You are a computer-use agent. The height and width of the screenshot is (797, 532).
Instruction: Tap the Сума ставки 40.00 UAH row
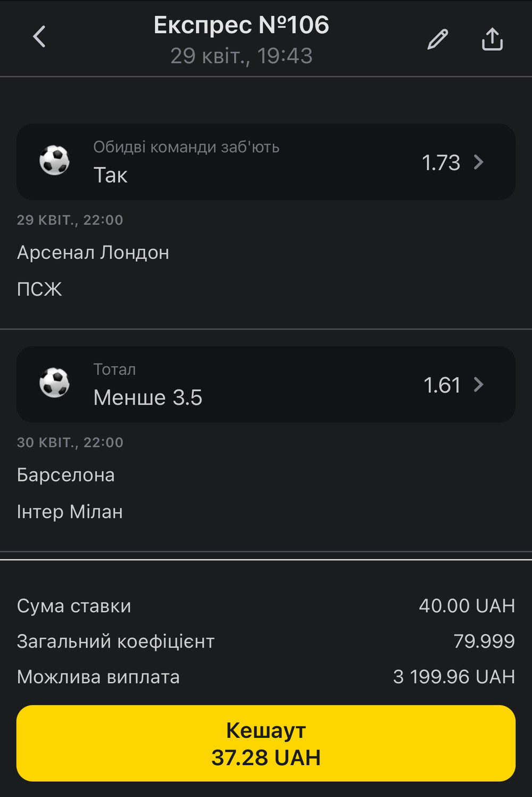point(266,606)
